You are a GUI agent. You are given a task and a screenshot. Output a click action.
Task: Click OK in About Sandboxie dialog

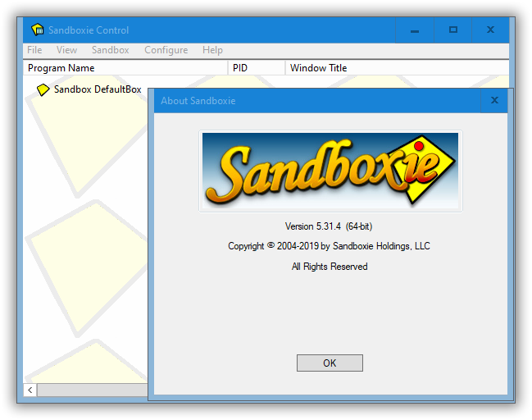[x=330, y=363]
